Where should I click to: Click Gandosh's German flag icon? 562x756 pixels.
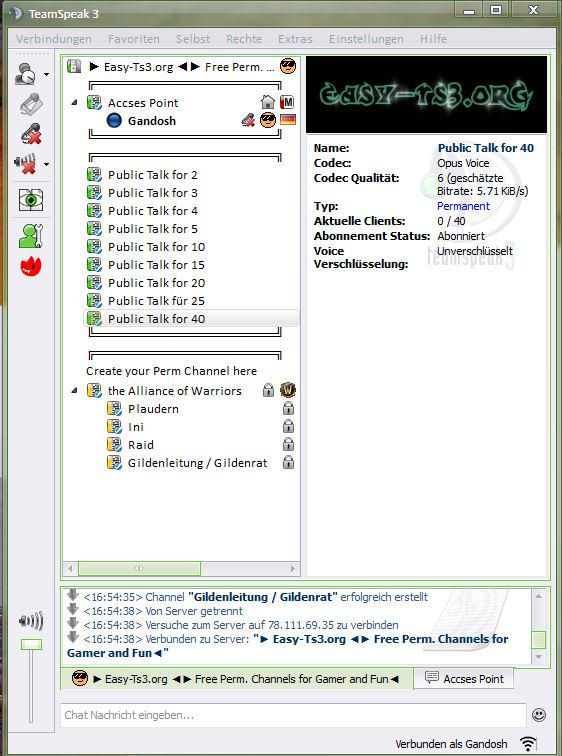pos(288,119)
